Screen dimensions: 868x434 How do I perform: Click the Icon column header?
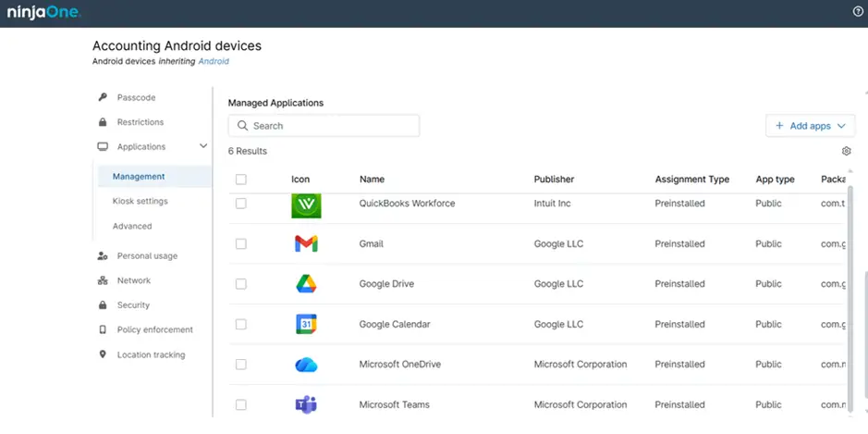tap(300, 179)
